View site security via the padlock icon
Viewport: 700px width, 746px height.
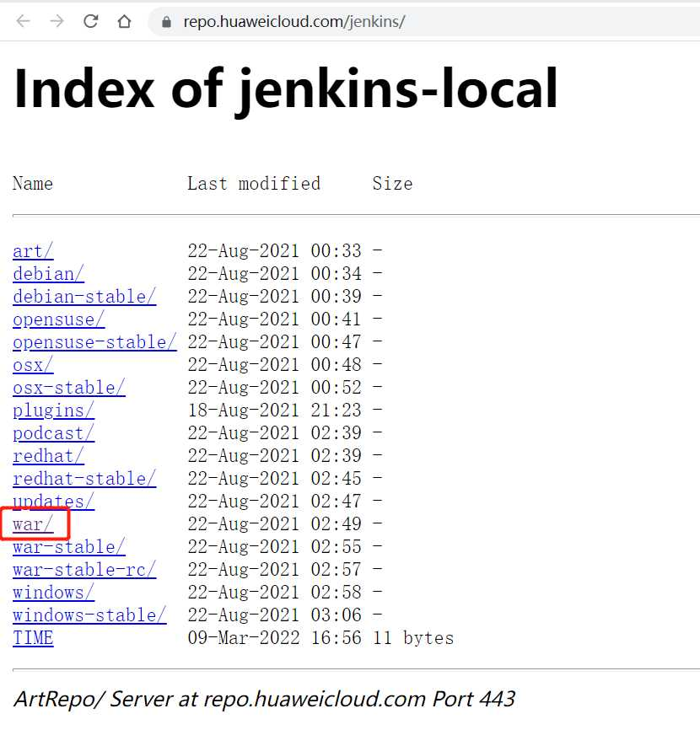coord(166,22)
